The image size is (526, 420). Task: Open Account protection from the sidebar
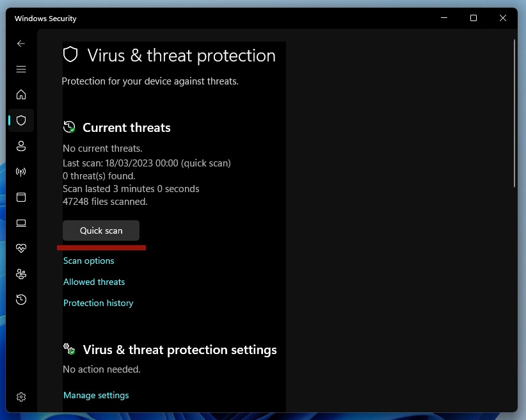coord(21,145)
